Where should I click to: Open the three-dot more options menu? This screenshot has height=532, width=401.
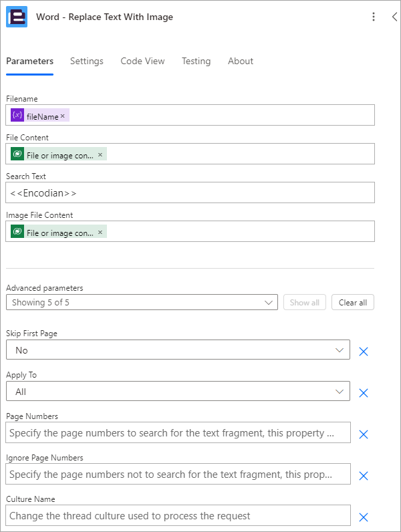pyautogui.click(x=374, y=17)
